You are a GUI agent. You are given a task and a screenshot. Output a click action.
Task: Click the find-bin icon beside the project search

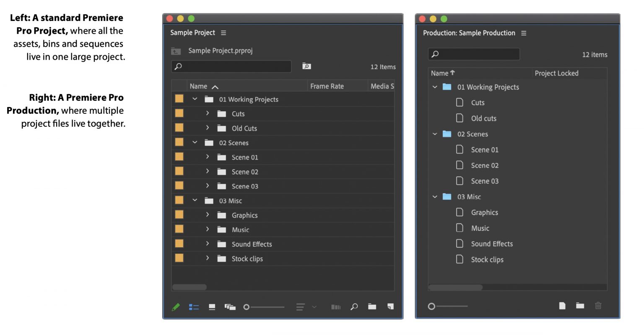[306, 66]
